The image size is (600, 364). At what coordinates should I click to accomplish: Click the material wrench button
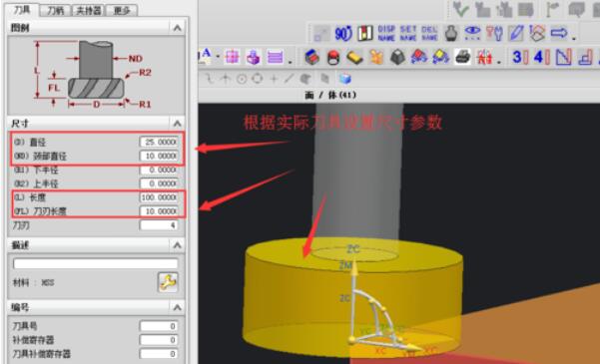coord(168,282)
